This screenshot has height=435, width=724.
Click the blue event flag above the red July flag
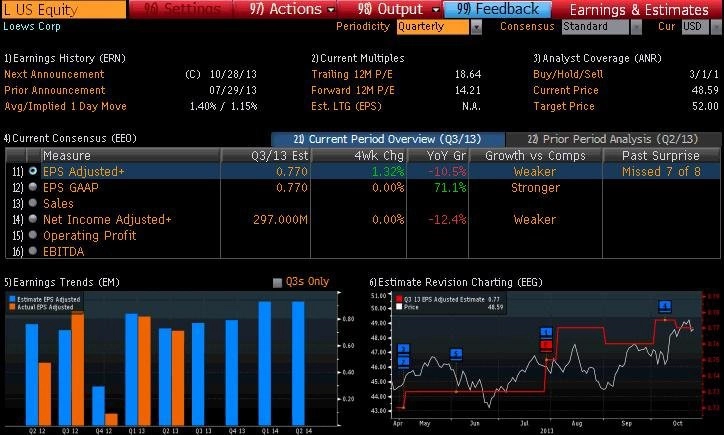[546, 332]
